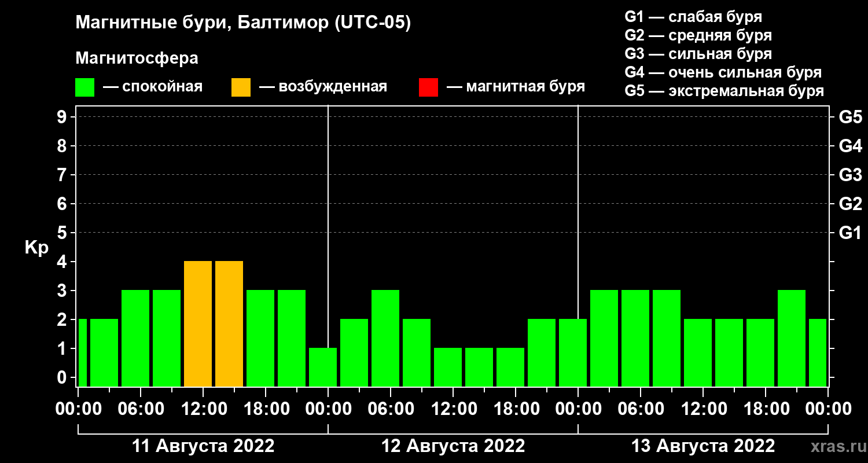
Task: Click the 00:00 label ending 13 August
Action: 828,409
